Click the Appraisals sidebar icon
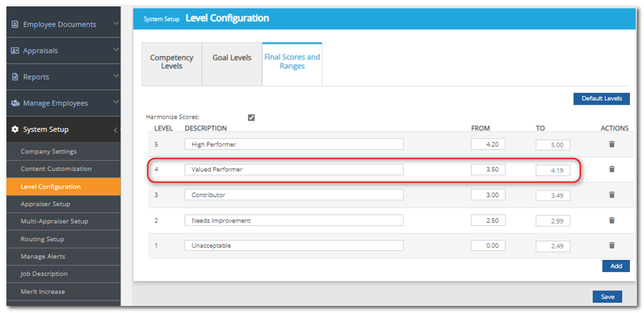The height and width of the screenshot is (313, 644). [15, 51]
